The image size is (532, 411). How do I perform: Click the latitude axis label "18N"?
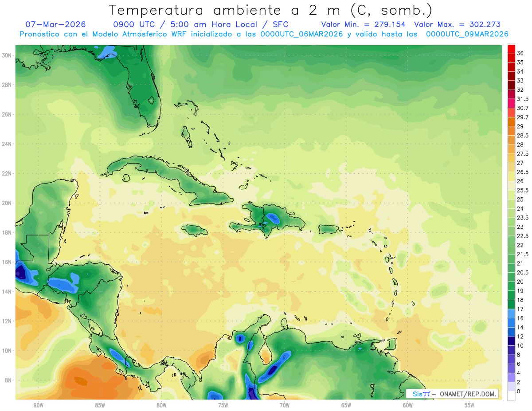coord(7,232)
